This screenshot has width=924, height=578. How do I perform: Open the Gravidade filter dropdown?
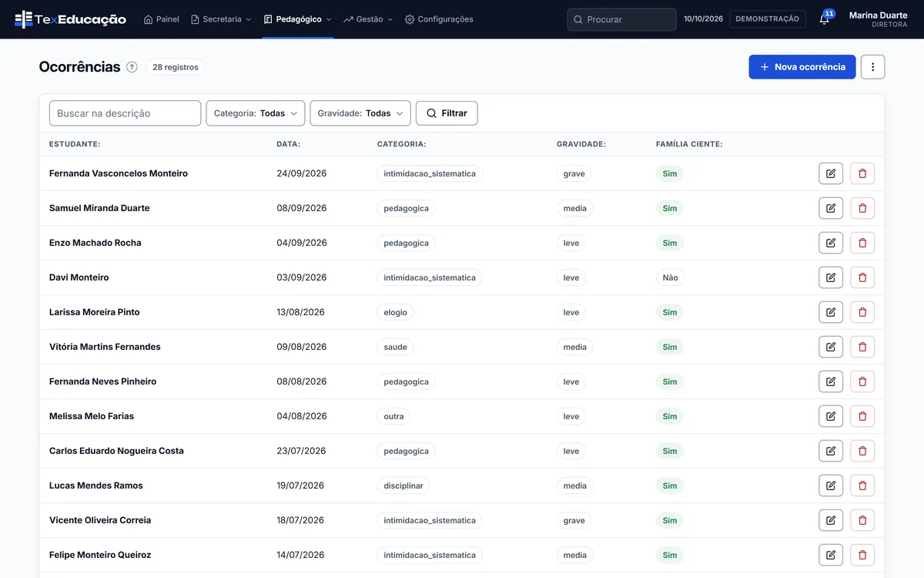tap(360, 113)
